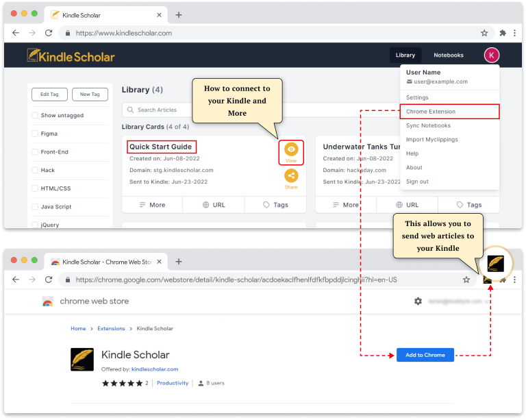Bookmark kindlescholar.com with the star icon
Screen dimensions: 526x420
484,33
